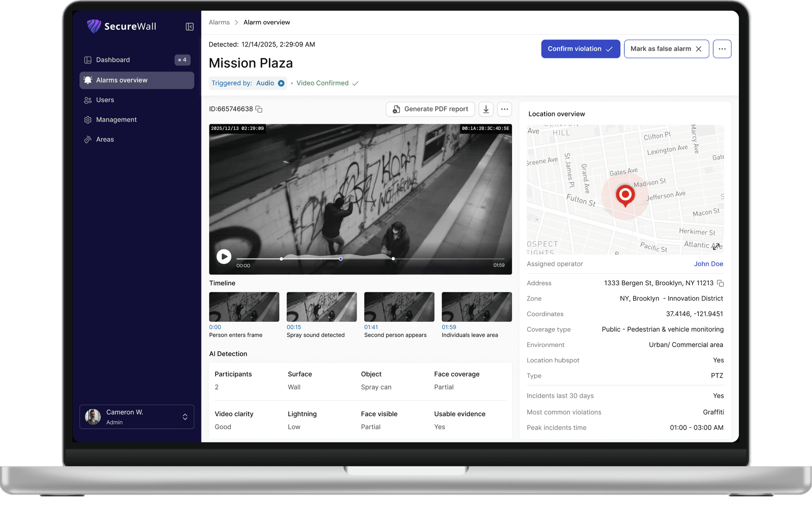Mark alarm as false alarm

(666, 49)
